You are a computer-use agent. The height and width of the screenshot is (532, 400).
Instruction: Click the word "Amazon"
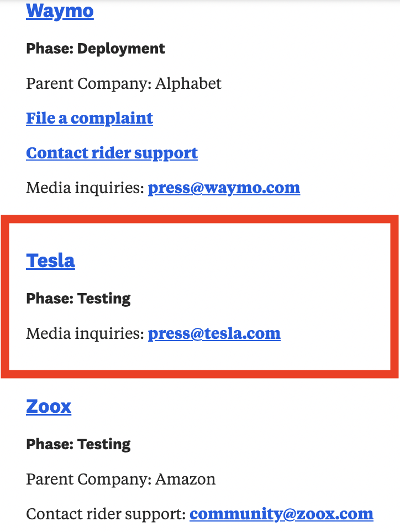[186, 479]
